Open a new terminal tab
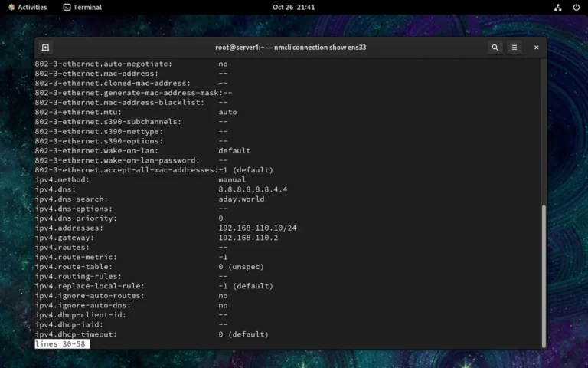588x368 pixels. 45,48
